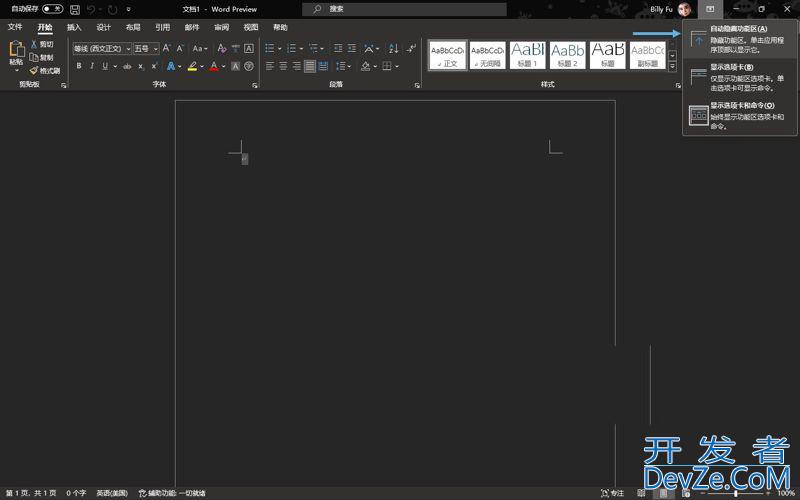
Task: Toggle the AutoSave switch
Action: click(53, 9)
